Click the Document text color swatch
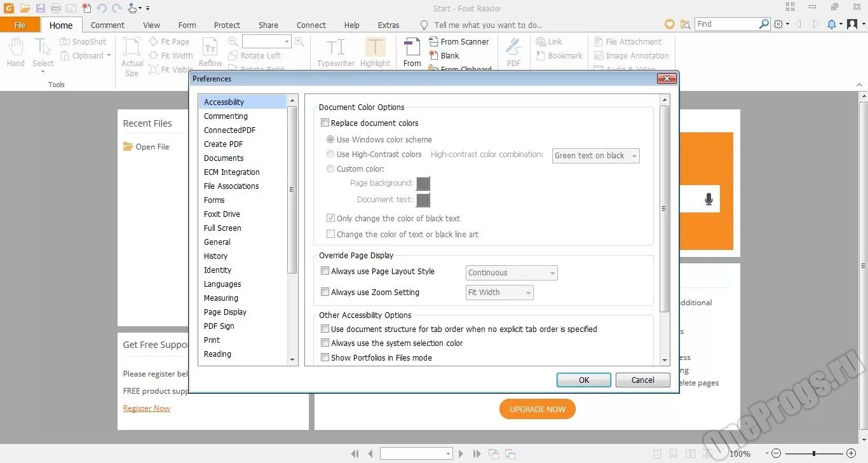The width and height of the screenshot is (868, 463). click(423, 200)
